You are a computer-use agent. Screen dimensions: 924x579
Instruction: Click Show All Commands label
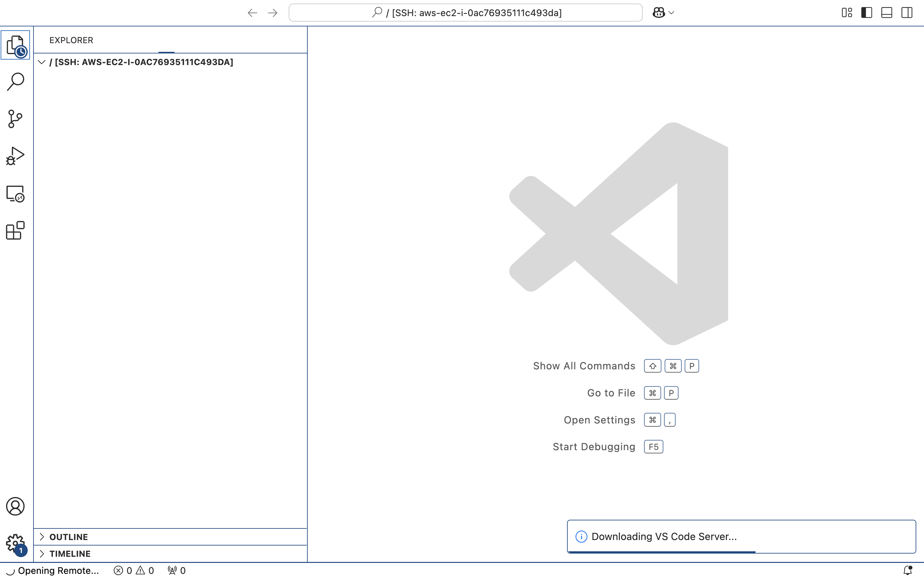coord(584,366)
